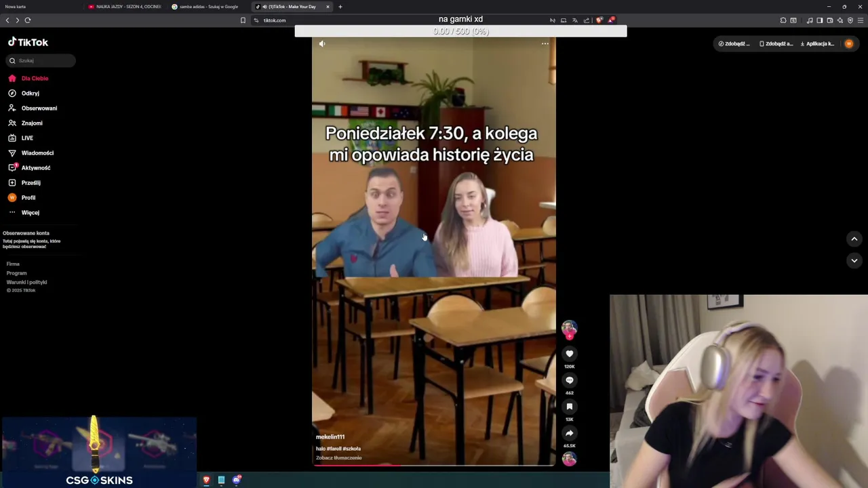Image resolution: width=868 pixels, height=488 pixels.
Task: Open the Aktywność notifications
Action: pos(35,167)
